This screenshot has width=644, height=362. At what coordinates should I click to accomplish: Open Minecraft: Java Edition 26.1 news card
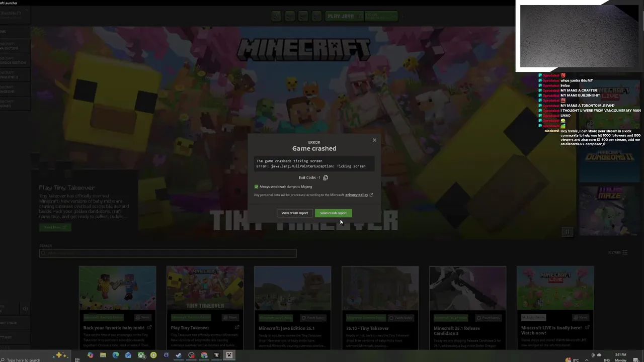(x=292, y=308)
